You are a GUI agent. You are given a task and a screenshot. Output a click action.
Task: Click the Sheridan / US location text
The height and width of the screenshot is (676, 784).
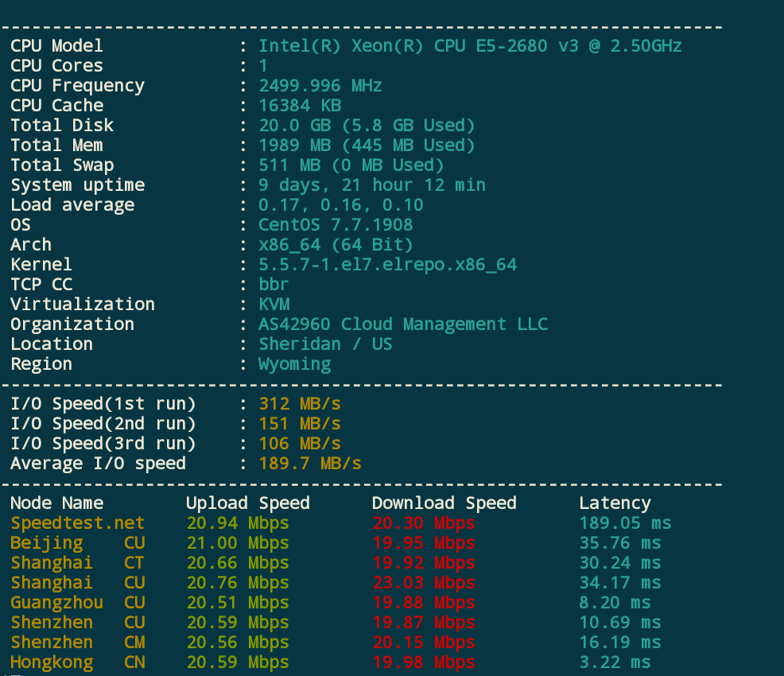click(325, 344)
